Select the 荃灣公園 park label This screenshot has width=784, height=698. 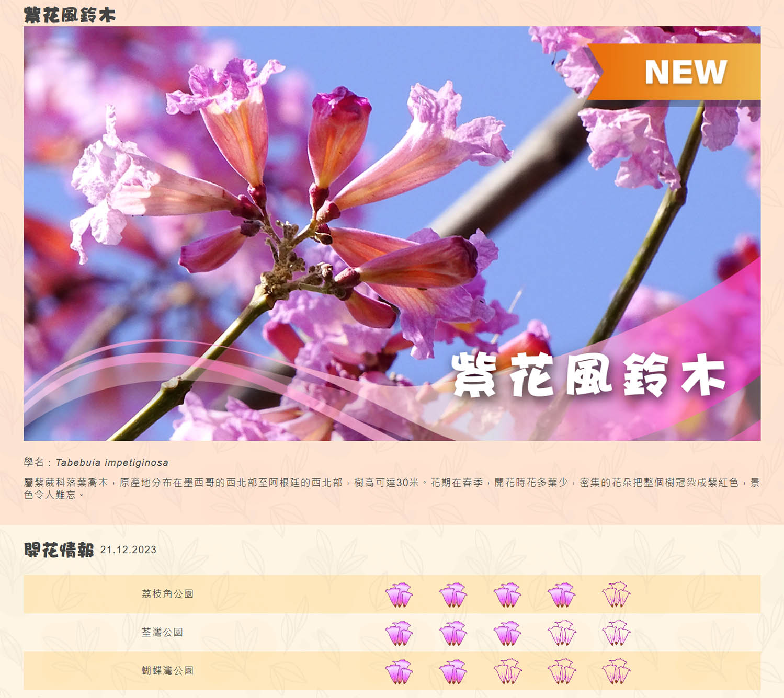(x=162, y=633)
